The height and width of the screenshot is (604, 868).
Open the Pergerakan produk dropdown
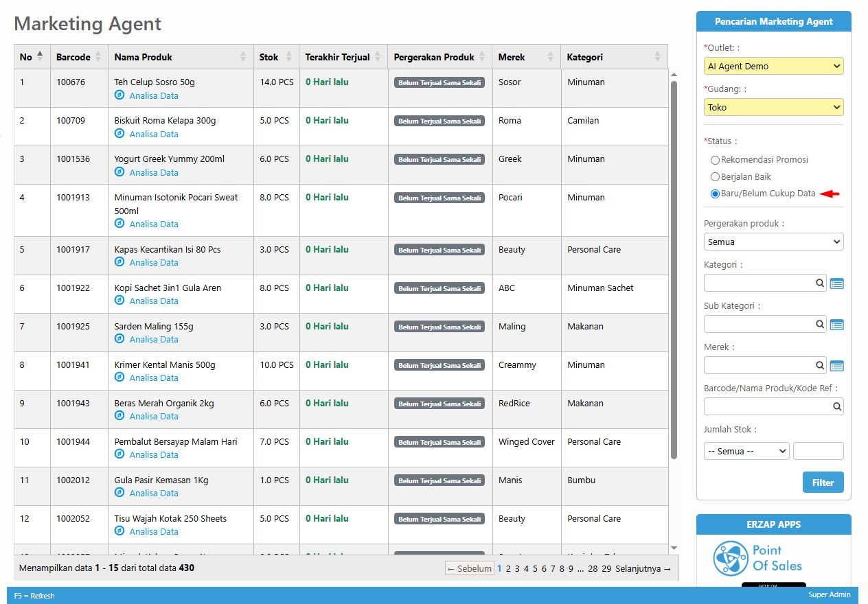(x=773, y=242)
